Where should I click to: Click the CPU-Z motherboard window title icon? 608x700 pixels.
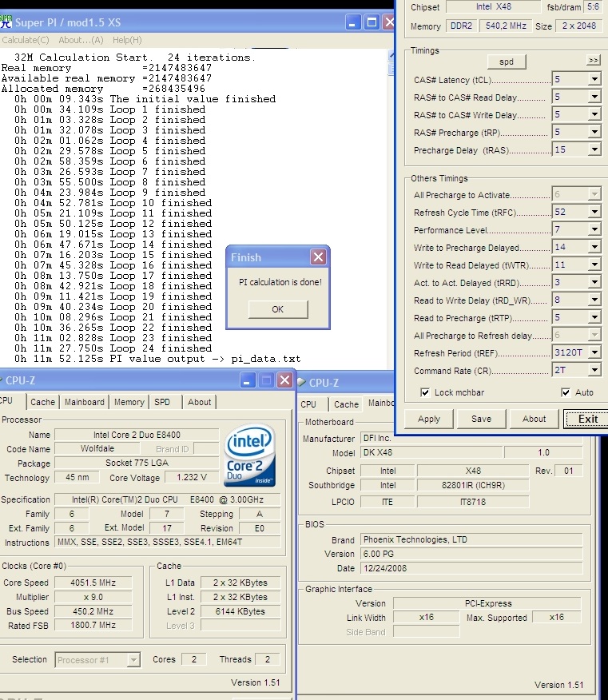point(302,384)
